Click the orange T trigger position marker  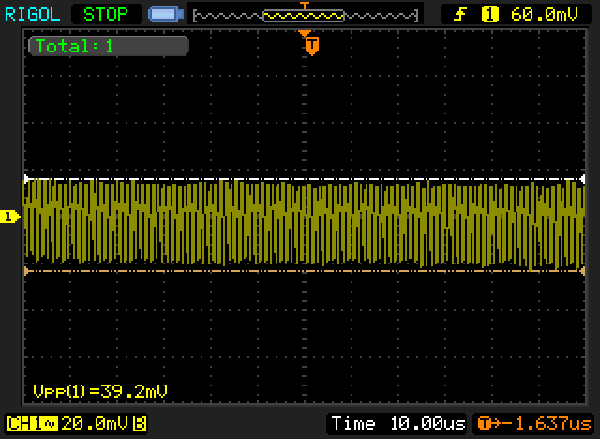[312, 46]
